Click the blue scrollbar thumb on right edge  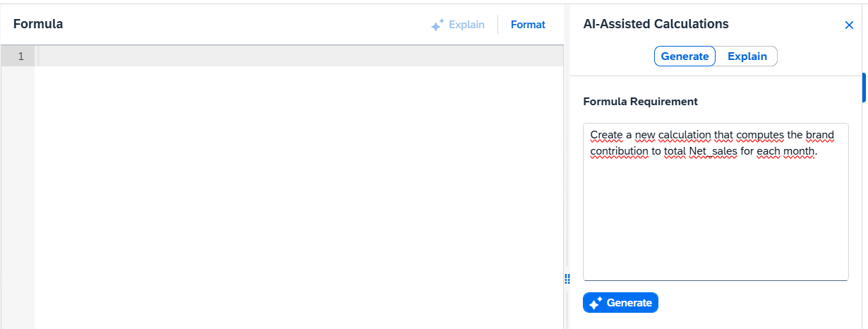pos(864,88)
